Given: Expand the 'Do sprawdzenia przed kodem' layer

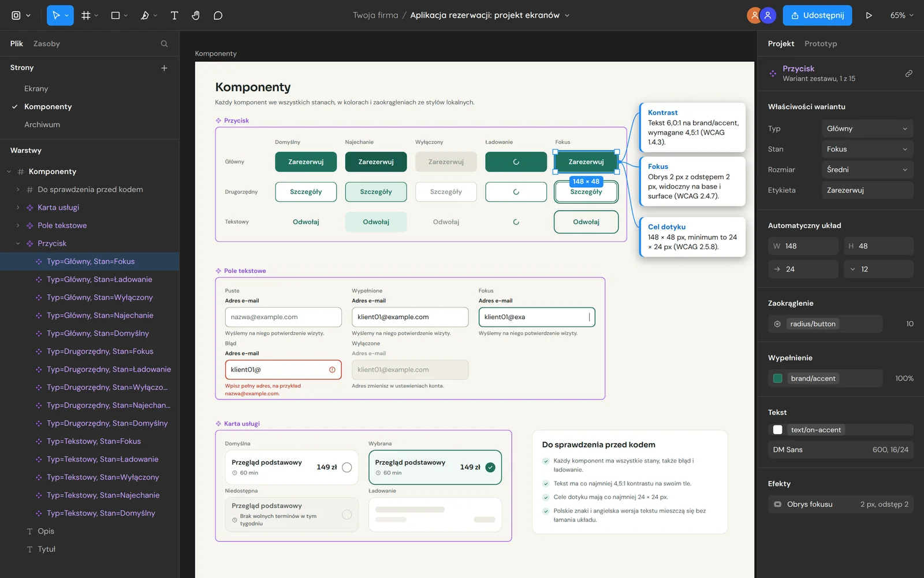Looking at the screenshot, I should coord(18,190).
